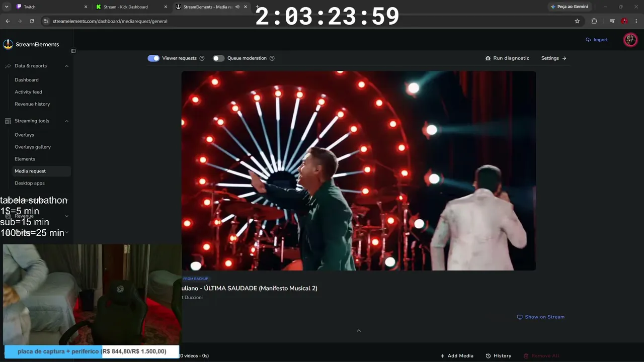This screenshot has width=644, height=362.
Task: Close the Twitch tab
Action: (x=86, y=7)
